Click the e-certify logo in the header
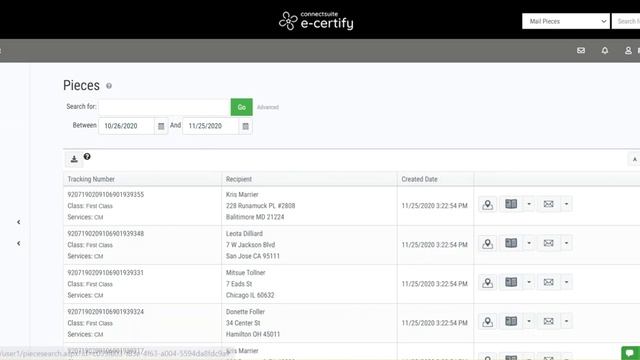640x360 pixels. (316, 20)
